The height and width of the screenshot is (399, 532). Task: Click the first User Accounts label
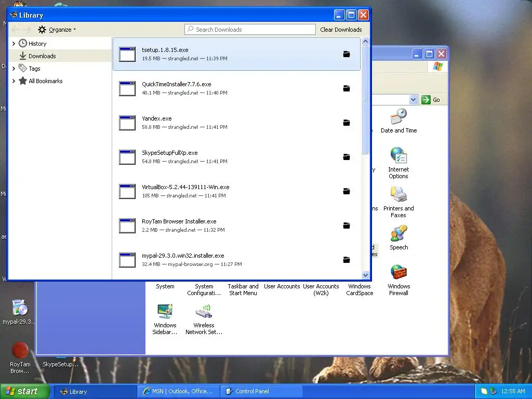[282, 286]
